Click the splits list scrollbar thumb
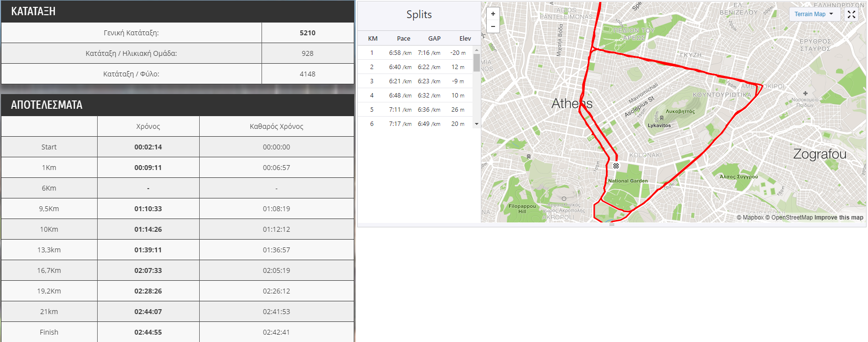Image resolution: width=868 pixels, height=342 pixels. point(476,63)
